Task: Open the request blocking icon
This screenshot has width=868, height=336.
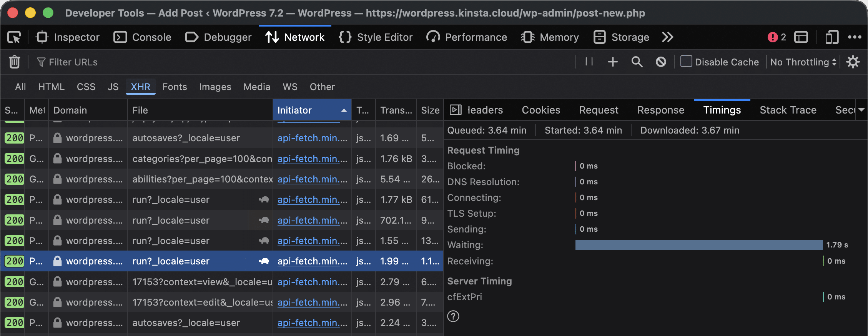Action: (x=661, y=62)
